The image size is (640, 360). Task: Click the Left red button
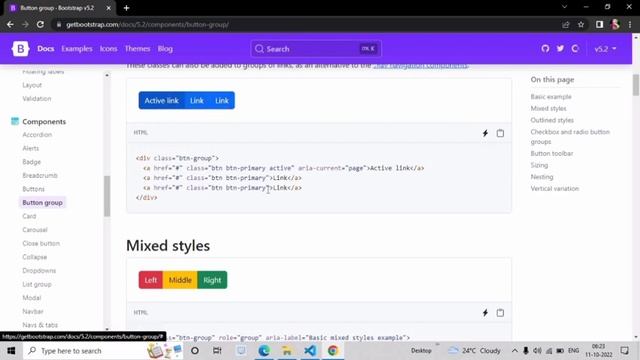(151, 280)
